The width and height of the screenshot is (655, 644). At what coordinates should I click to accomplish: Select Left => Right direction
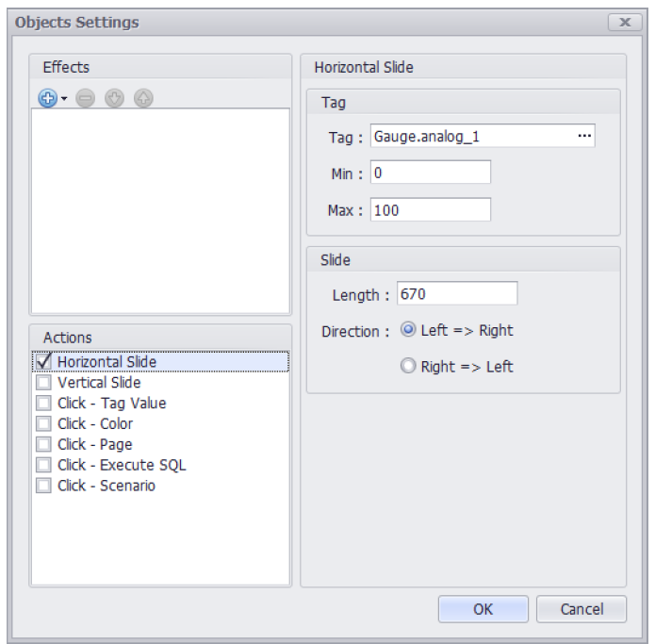[x=408, y=330]
